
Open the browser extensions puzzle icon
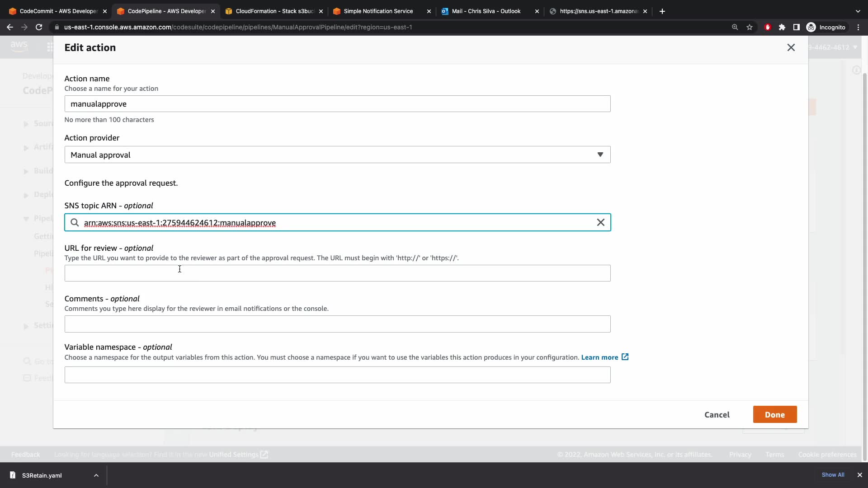coord(782,27)
